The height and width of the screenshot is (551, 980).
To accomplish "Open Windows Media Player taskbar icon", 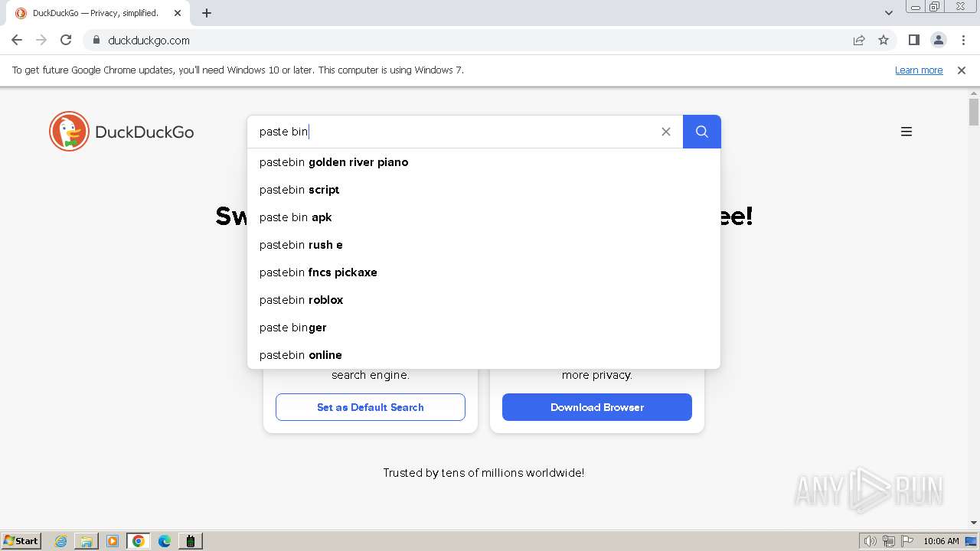I will coord(113,541).
